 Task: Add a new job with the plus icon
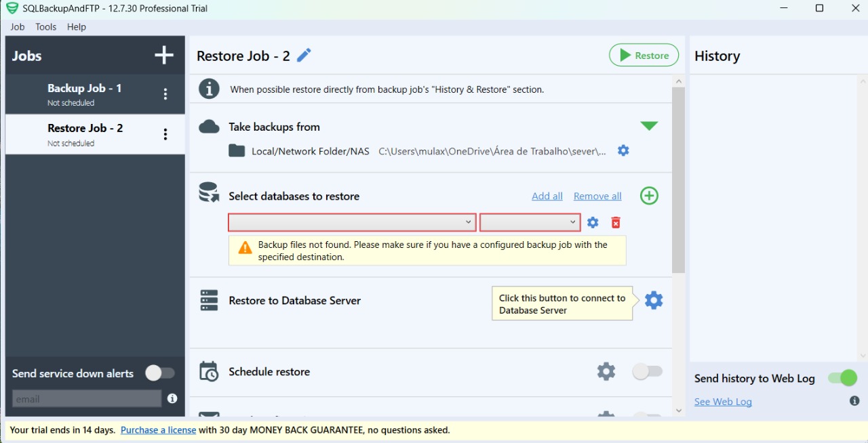tap(164, 56)
